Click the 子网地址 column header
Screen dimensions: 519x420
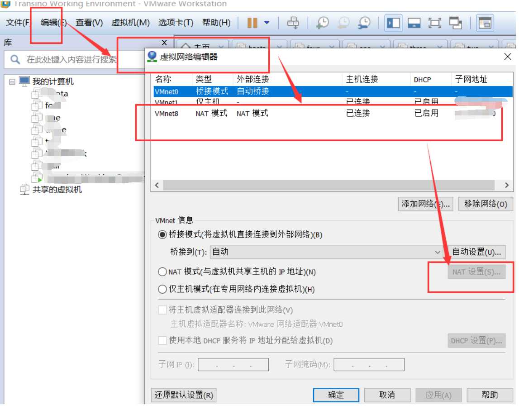pyautogui.click(x=481, y=79)
